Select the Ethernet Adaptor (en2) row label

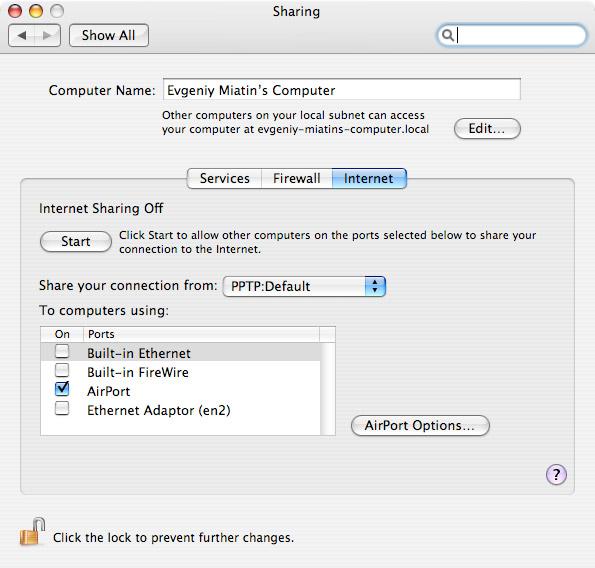click(x=159, y=411)
